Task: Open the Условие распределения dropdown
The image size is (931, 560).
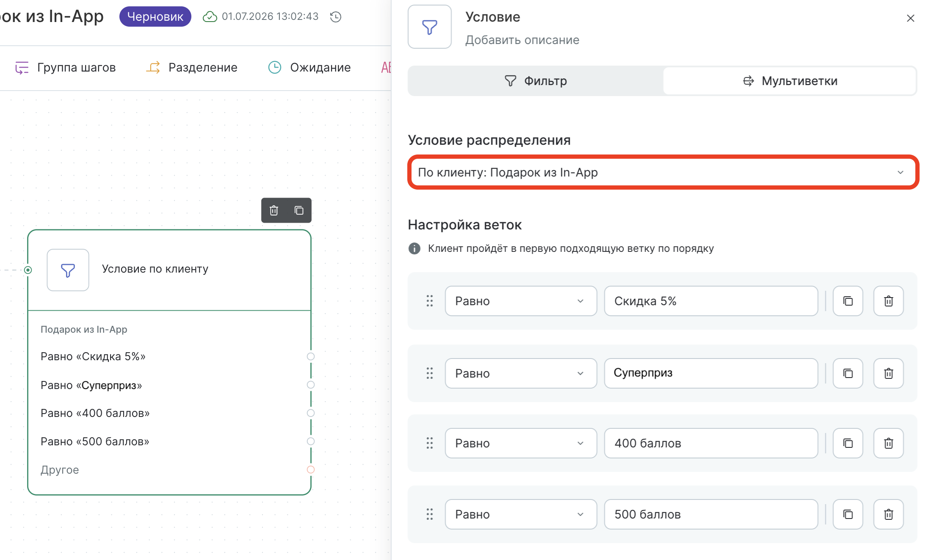Action: (663, 172)
